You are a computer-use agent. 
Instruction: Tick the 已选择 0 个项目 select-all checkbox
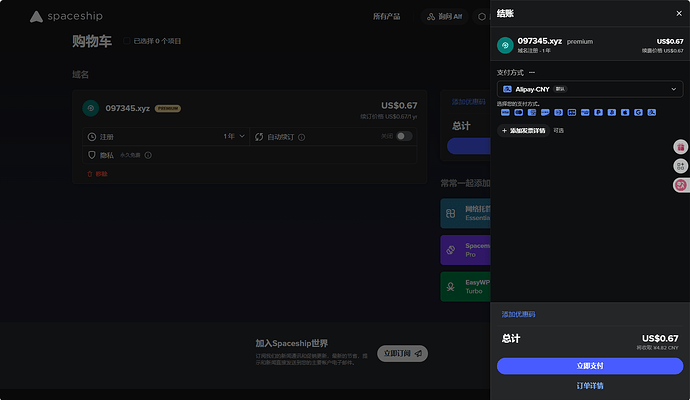coord(127,41)
